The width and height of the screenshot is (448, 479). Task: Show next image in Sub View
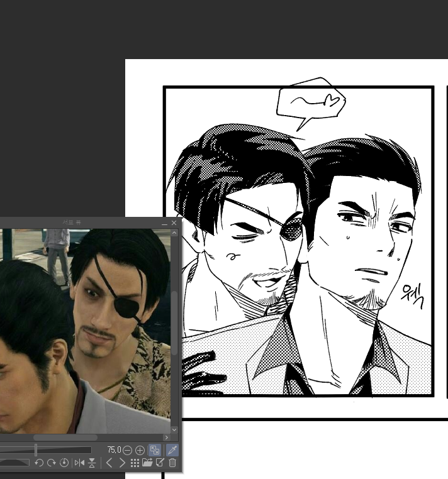click(121, 463)
